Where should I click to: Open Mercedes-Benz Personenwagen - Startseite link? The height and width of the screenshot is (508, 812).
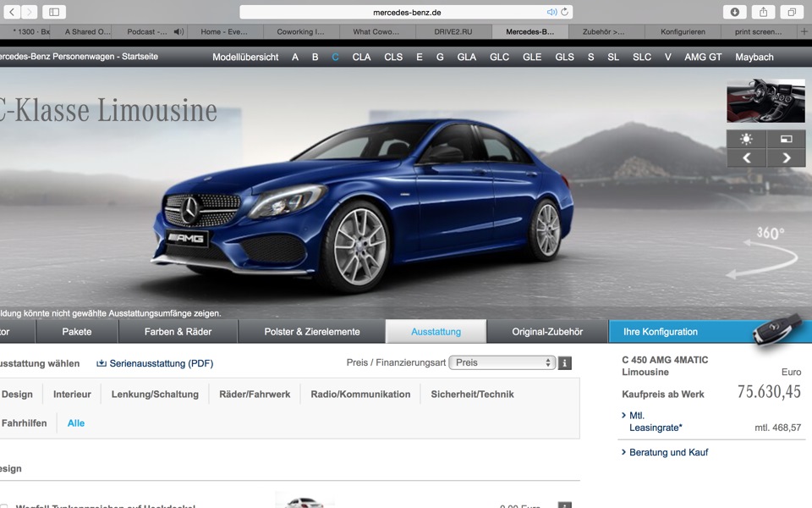pos(79,57)
